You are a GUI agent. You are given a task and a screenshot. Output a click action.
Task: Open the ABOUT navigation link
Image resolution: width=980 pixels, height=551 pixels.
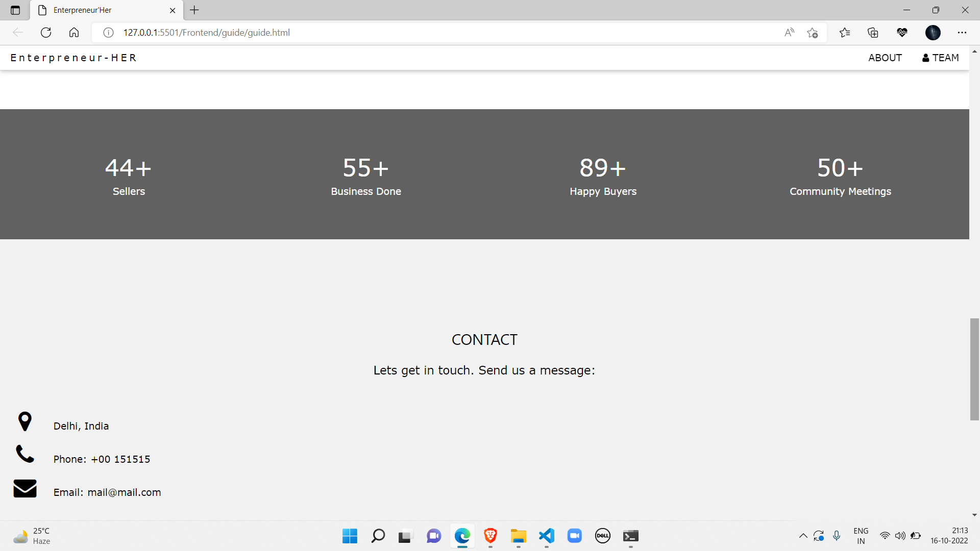[x=885, y=58]
